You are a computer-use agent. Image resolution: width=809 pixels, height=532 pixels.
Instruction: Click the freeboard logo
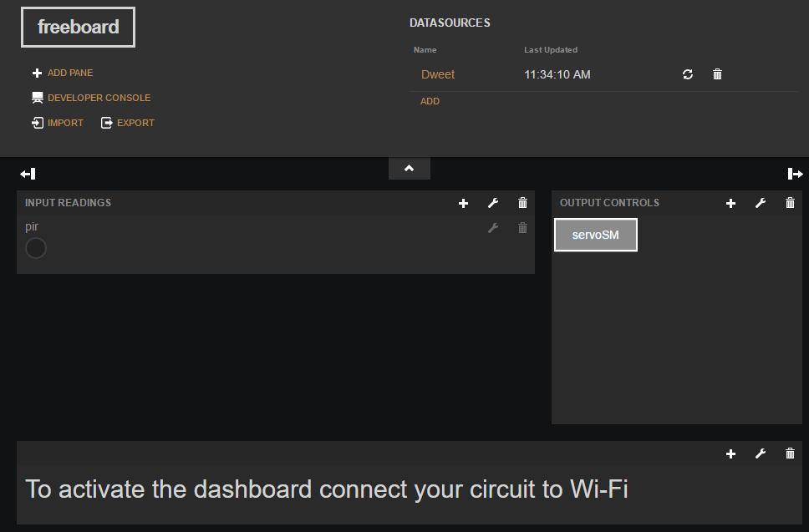point(78,28)
